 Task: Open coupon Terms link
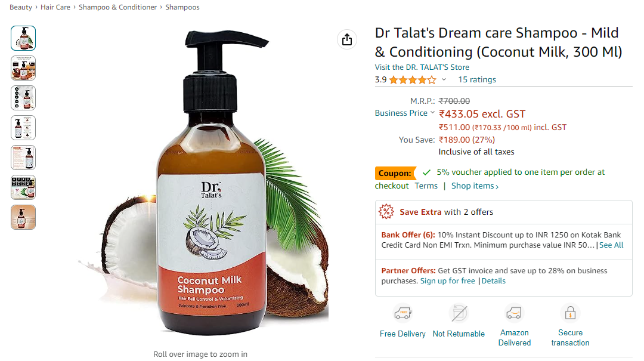426,186
